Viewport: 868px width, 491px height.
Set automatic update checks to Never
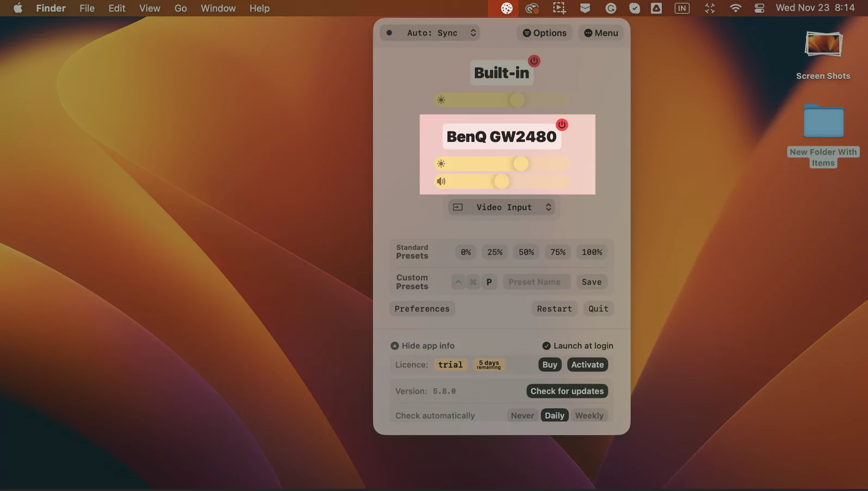[x=522, y=415]
